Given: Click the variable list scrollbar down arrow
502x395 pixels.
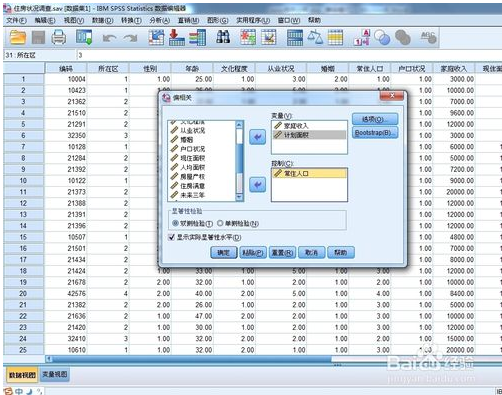Looking at the screenshot, I should tap(239, 198).
